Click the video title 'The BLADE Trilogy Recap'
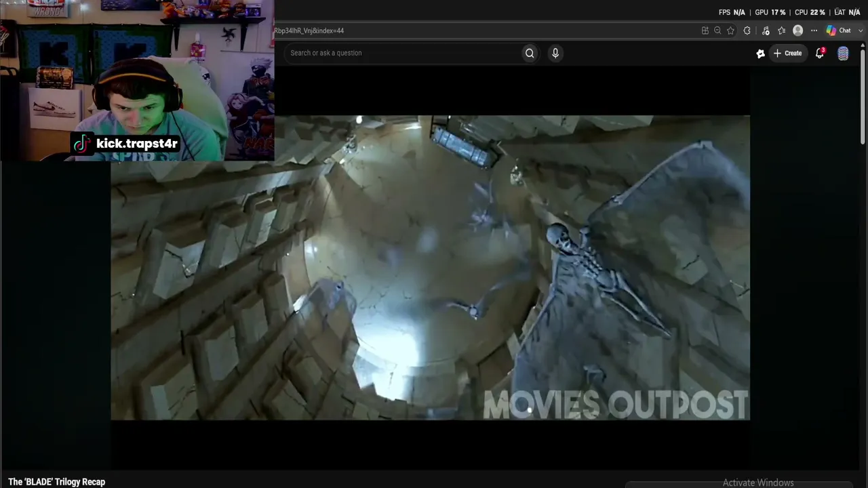Viewport: 868px width, 488px height. point(57,482)
